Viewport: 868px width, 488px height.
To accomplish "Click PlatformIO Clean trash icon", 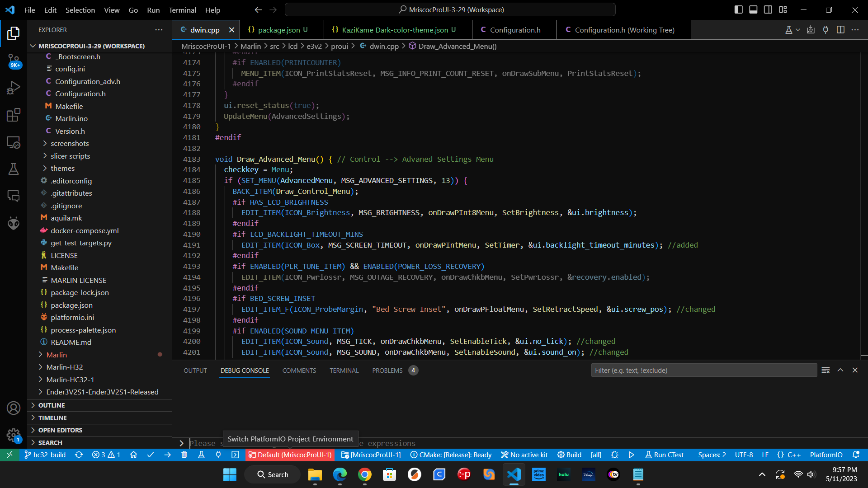I will click(x=184, y=455).
